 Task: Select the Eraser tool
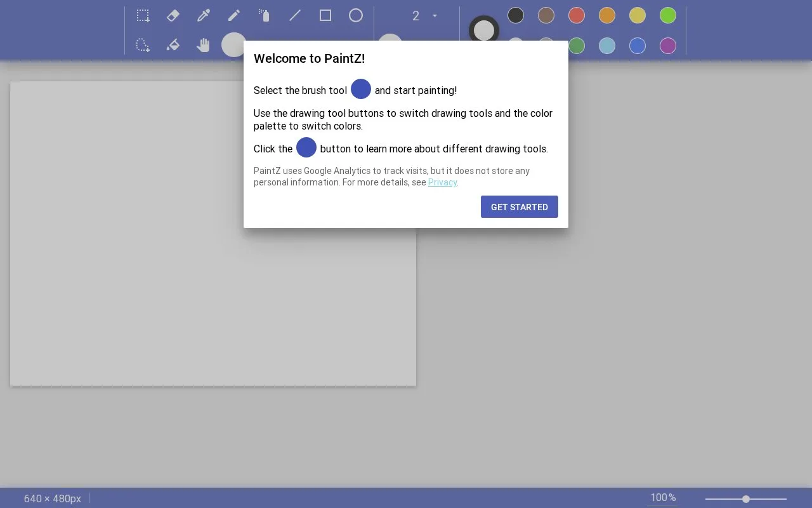[173, 15]
